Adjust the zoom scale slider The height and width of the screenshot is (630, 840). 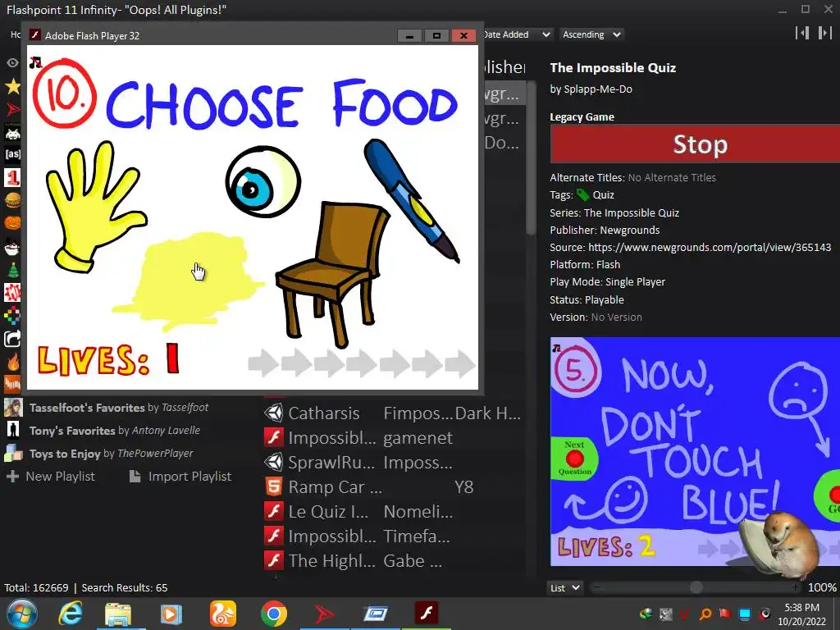coord(696,587)
